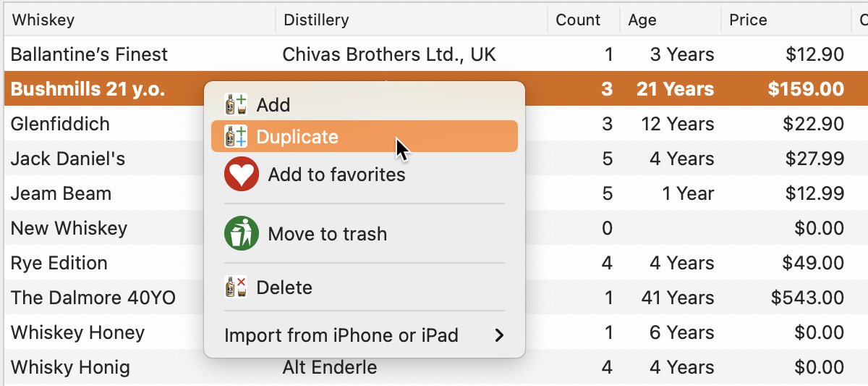The image size is (868, 386).
Task: Click the Duplicate bottle icon
Action: point(236,137)
